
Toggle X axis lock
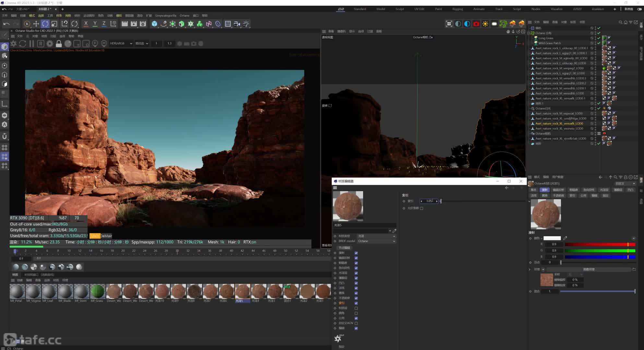click(x=86, y=24)
